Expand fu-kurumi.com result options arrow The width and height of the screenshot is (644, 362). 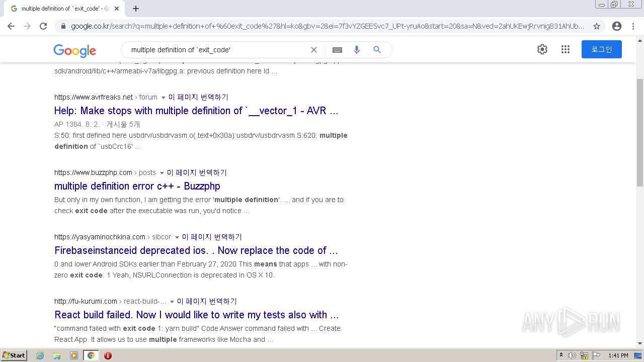[172, 302]
